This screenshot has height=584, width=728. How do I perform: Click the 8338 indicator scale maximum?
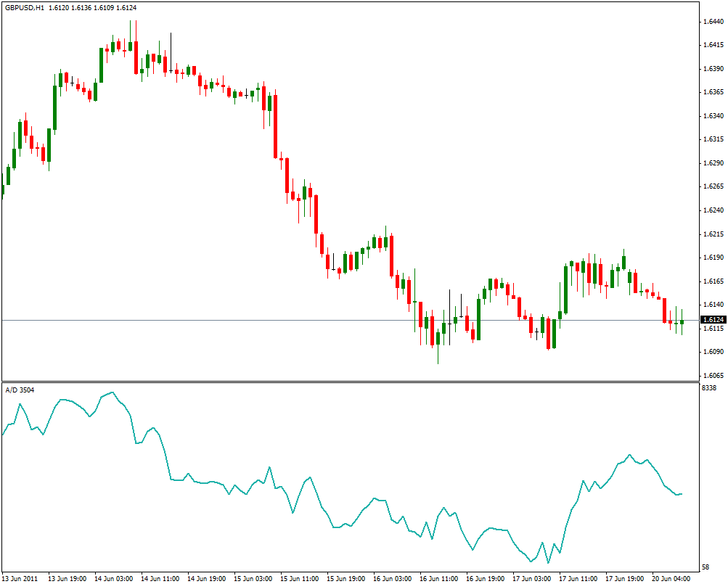coord(709,387)
